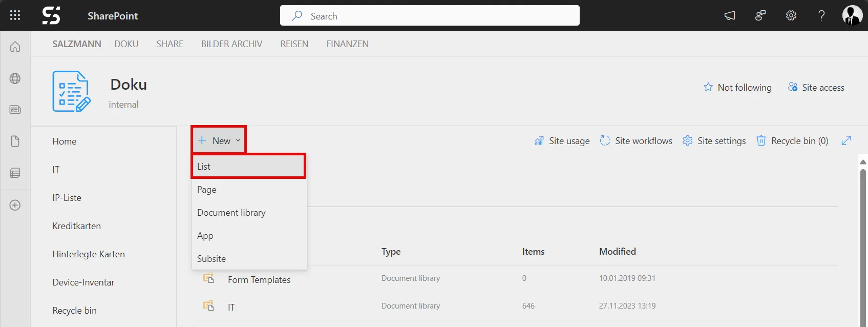Click the Create plus circle icon
Image resolution: width=868 pixels, height=327 pixels.
click(15, 205)
